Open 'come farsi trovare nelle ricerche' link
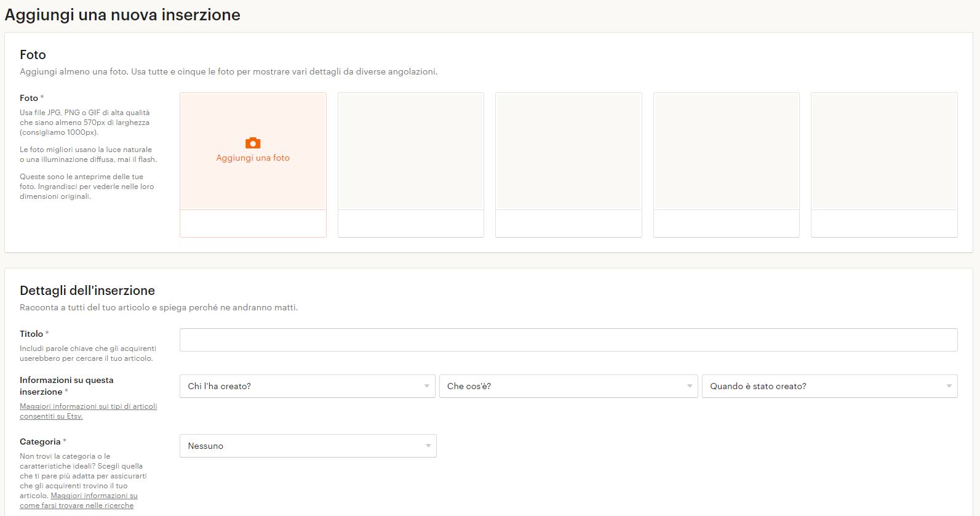The width and height of the screenshot is (980, 516). point(76,506)
